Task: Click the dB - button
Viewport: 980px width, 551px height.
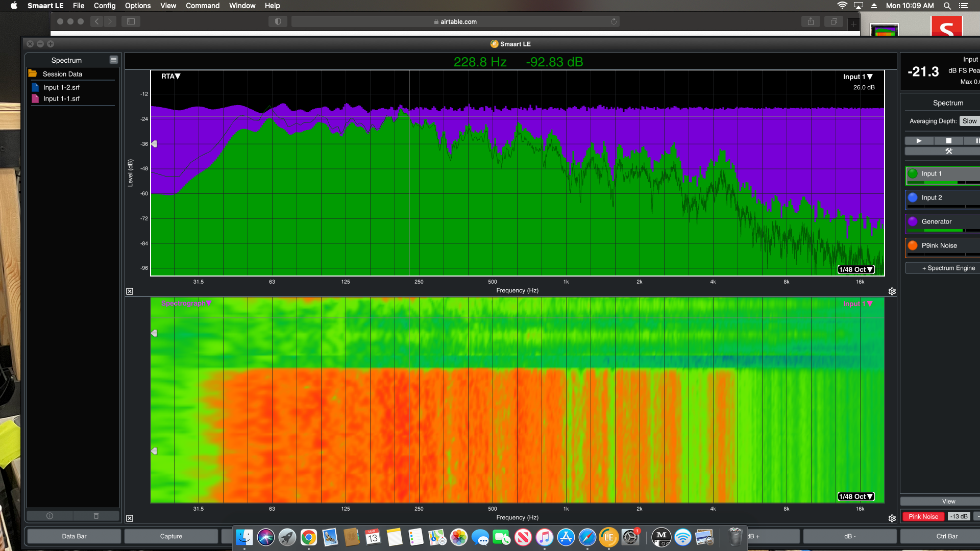Action: 850,536
